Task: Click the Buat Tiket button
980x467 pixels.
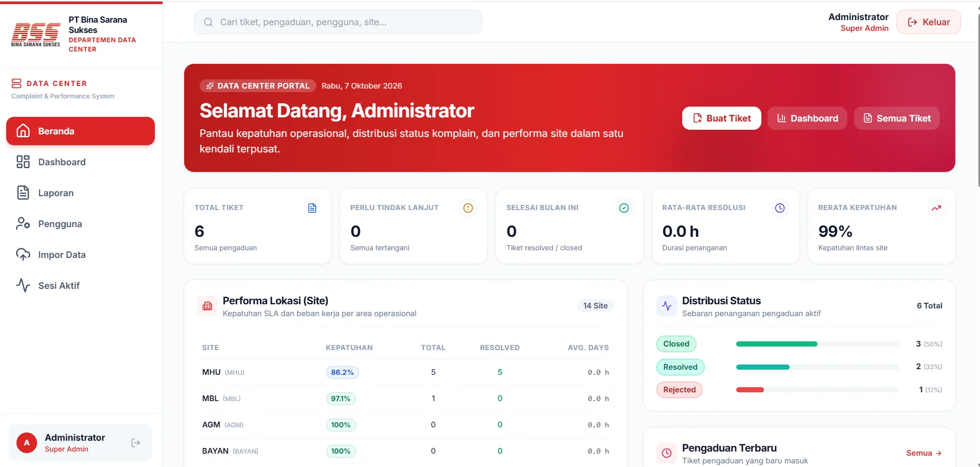Action: (x=722, y=118)
